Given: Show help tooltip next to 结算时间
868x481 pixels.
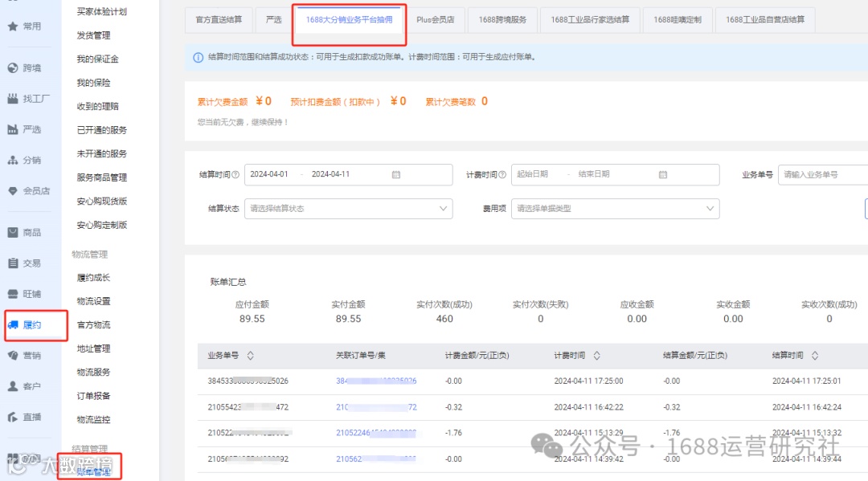Looking at the screenshot, I should point(235,175).
